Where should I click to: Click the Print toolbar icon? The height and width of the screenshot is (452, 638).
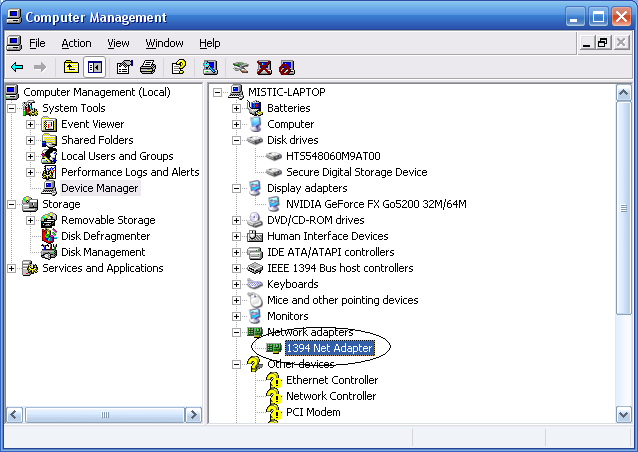(148, 67)
